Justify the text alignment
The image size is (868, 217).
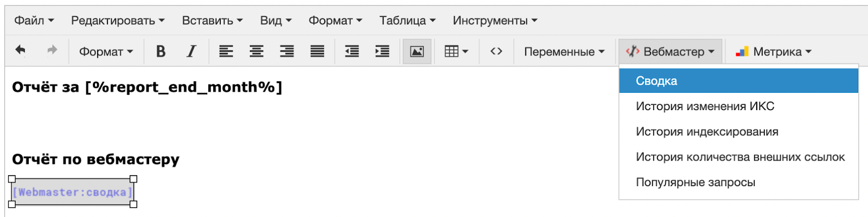pos(317,52)
